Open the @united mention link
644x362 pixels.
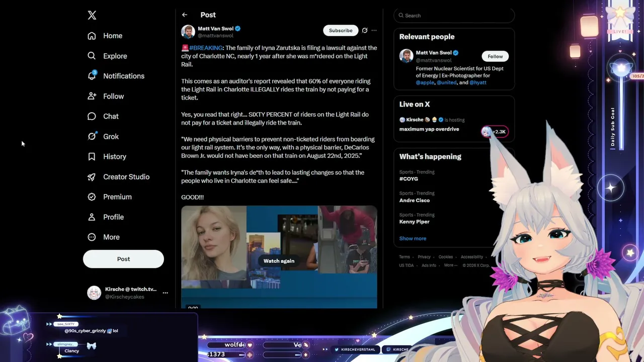[447, 82]
